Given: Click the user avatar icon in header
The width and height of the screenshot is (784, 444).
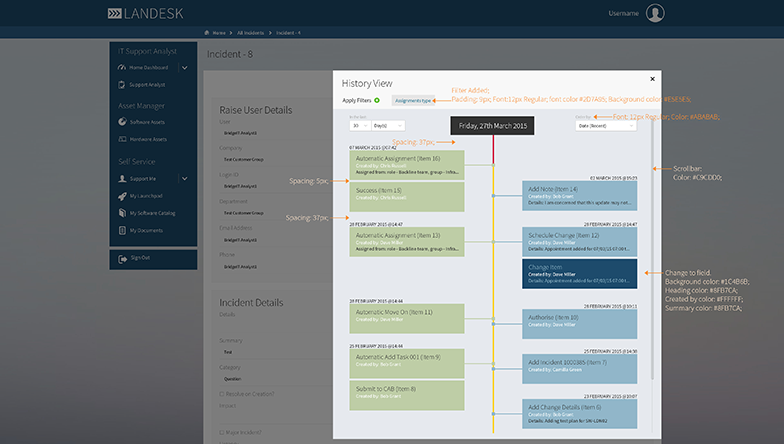Looking at the screenshot, I should point(654,13).
